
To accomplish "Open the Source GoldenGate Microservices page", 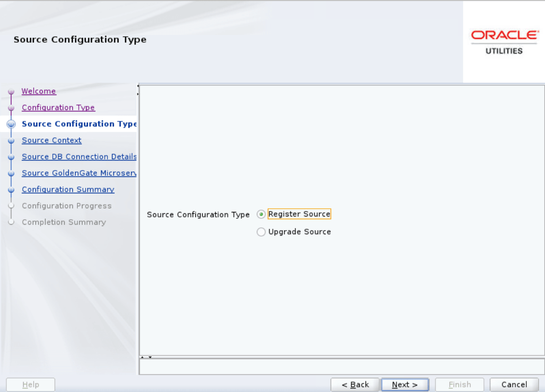I will 79,173.
